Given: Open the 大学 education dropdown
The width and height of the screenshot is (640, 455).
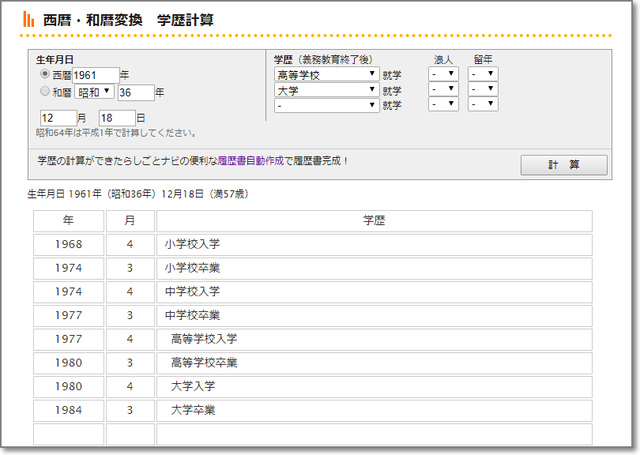Looking at the screenshot, I should click(325, 90).
